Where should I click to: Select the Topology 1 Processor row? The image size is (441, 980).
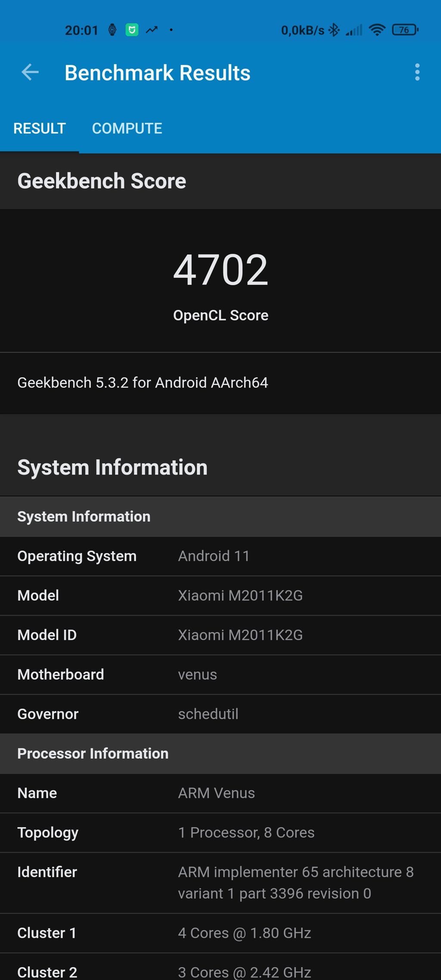(220, 833)
